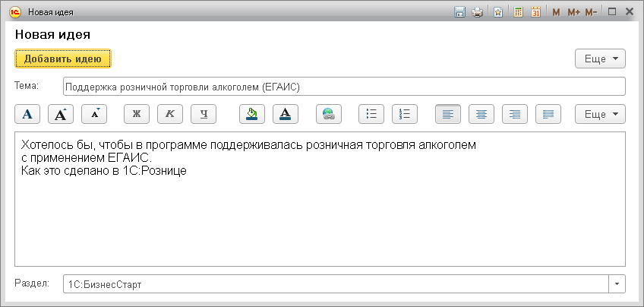Open the calendar icon
The image size is (644, 307).
[535, 12]
